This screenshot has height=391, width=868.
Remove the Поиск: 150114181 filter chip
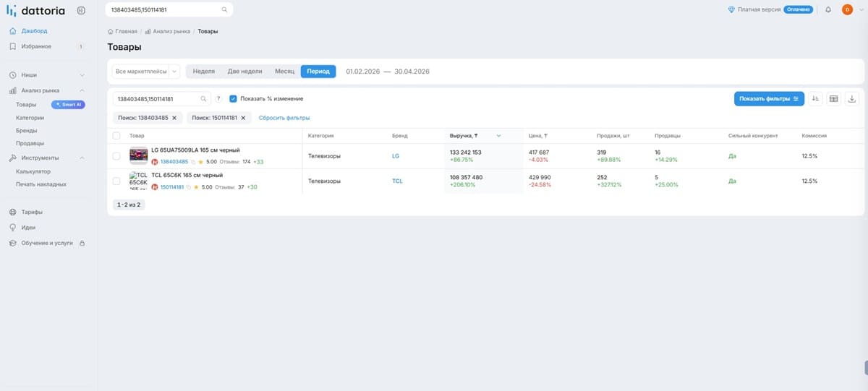point(243,117)
